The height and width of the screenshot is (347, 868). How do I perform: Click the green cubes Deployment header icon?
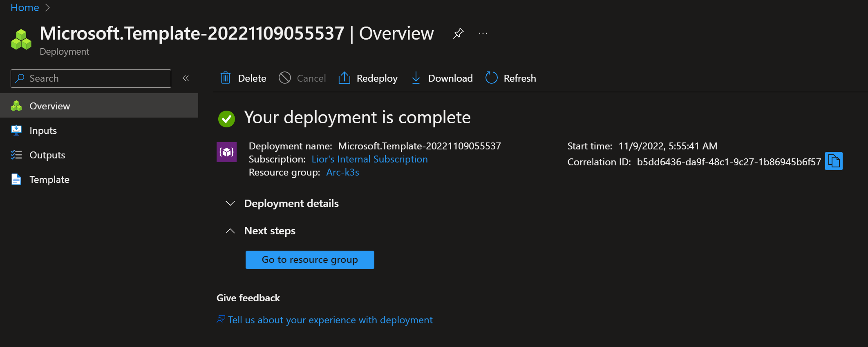pos(21,40)
